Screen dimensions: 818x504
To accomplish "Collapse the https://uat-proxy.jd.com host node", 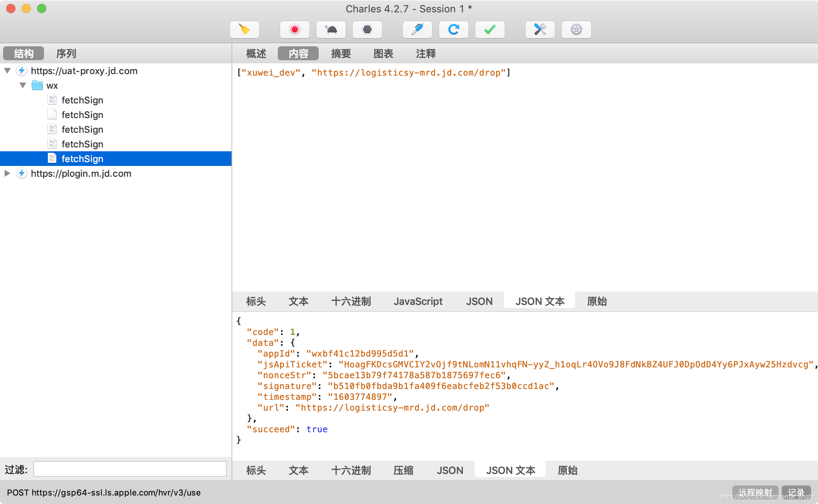I will click(7, 71).
